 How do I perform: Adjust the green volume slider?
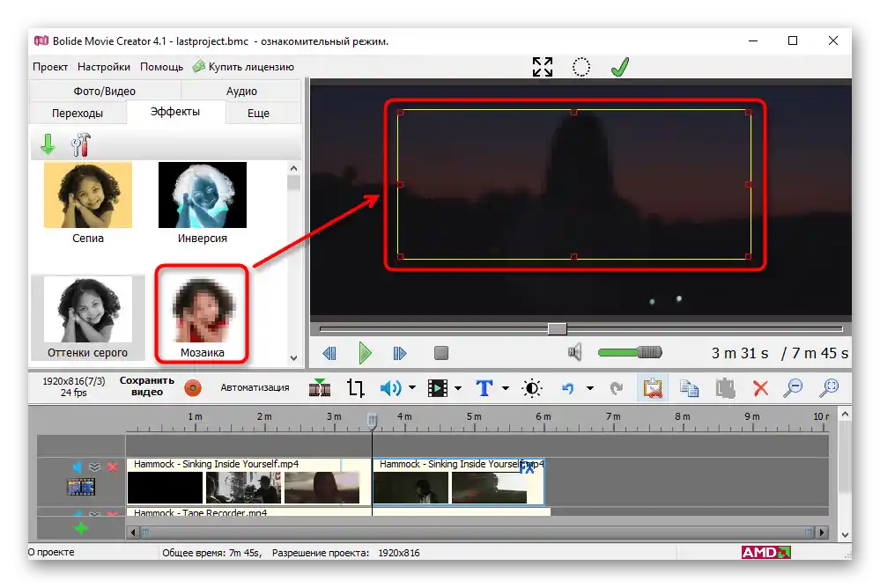(630, 352)
